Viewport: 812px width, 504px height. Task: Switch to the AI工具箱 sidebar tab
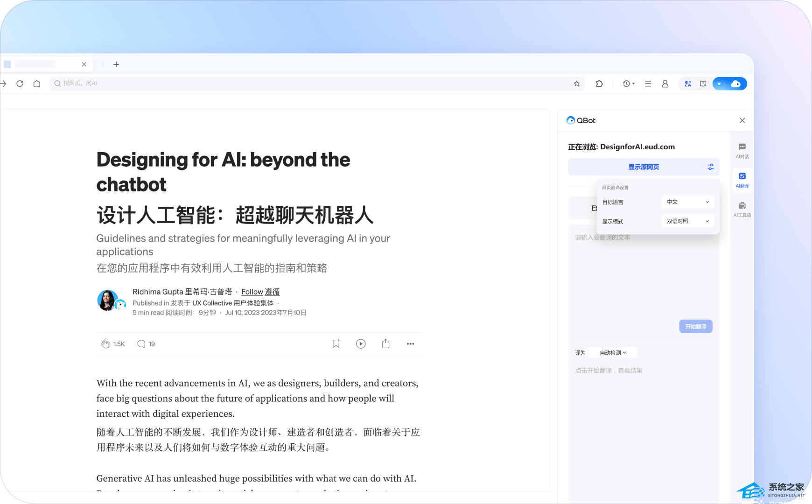(742, 210)
